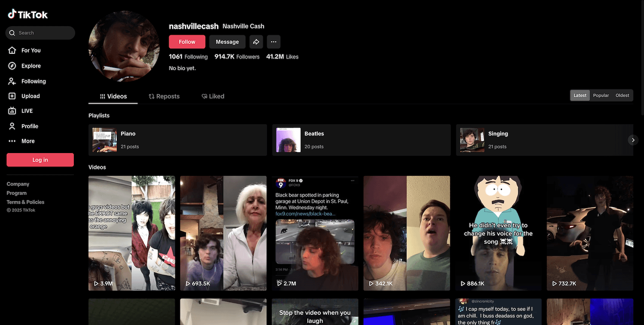Image resolution: width=644 pixels, height=325 pixels.
Task: Open the Beatles playlist
Action: click(x=361, y=140)
